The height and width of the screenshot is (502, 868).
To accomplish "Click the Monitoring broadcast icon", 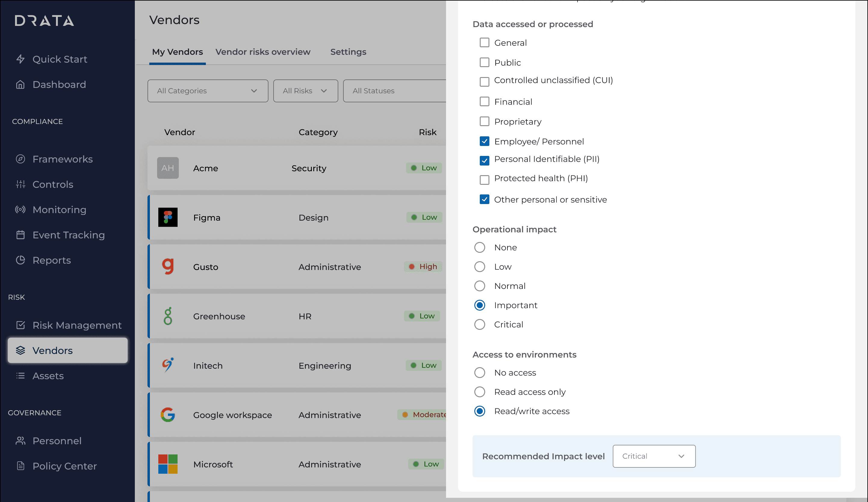I will tap(20, 209).
